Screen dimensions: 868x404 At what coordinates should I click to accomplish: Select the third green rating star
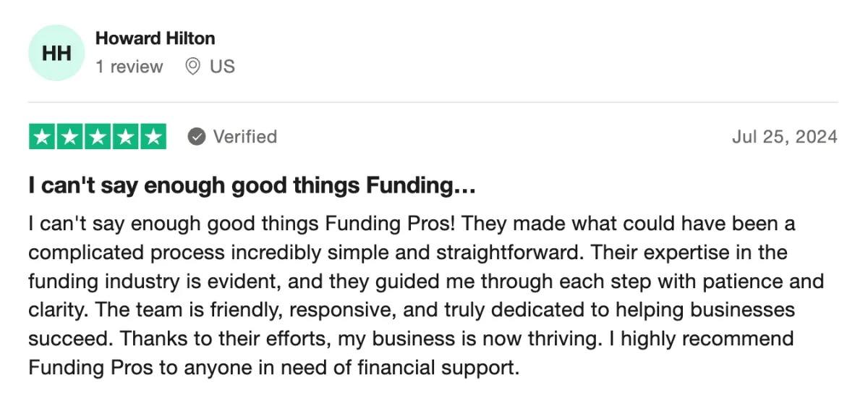click(98, 137)
